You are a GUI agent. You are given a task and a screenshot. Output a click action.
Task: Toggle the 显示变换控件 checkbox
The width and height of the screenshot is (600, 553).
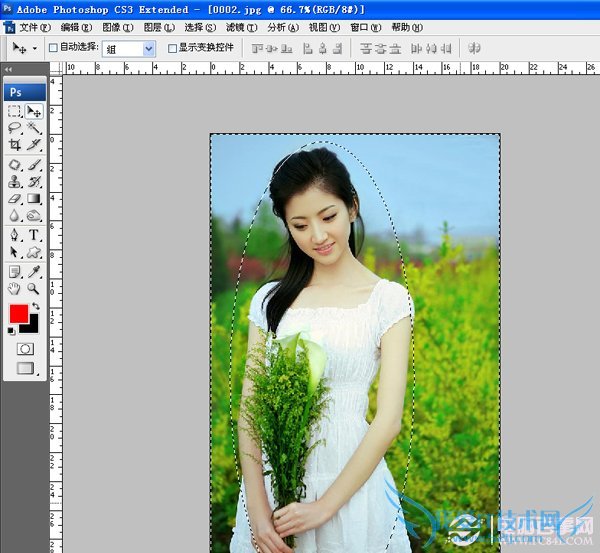[172, 48]
